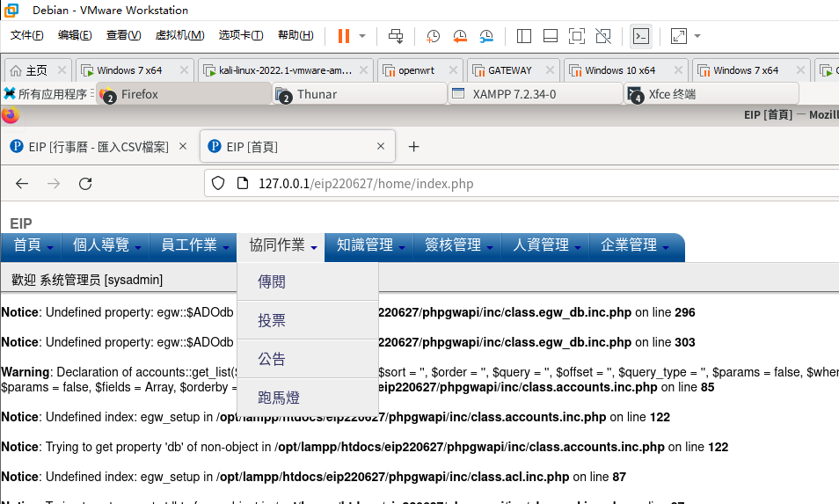
Task: Click the send Ctrl+Alt+Del toolbar icon
Action: click(x=396, y=36)
